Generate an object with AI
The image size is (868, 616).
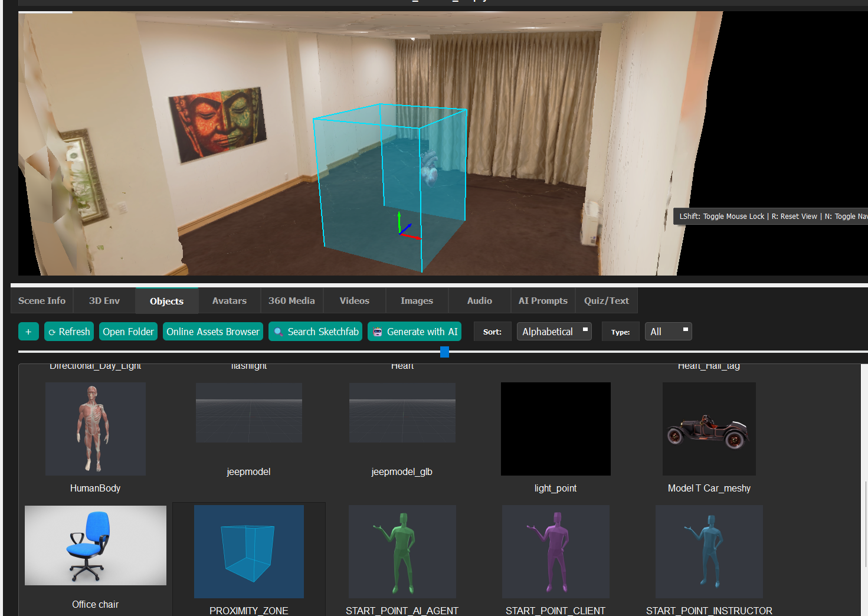pyautogui.click(x=414, y=332)
